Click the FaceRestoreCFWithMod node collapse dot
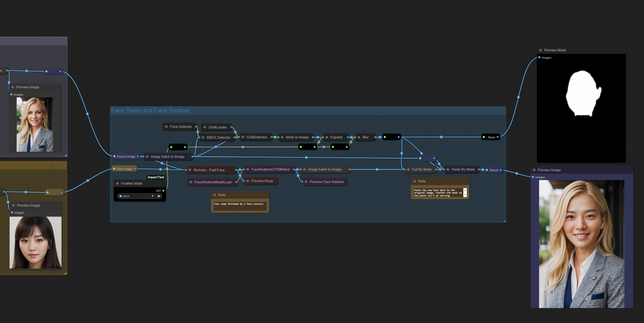 tap(248, 169)
